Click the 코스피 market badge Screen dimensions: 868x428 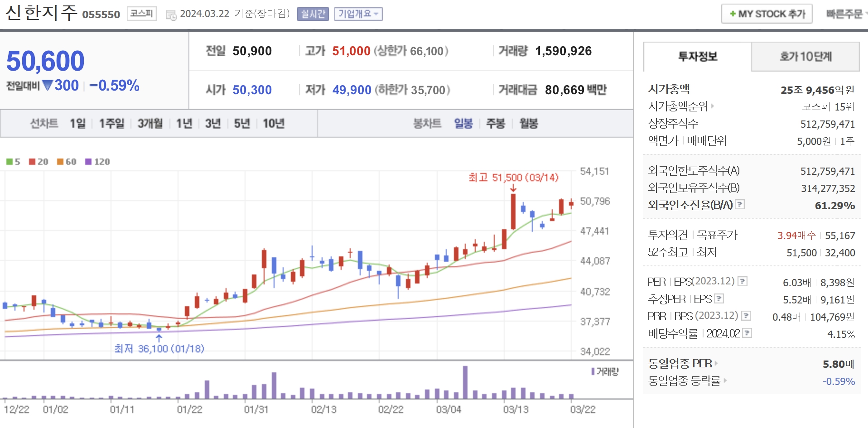(142, 14)
